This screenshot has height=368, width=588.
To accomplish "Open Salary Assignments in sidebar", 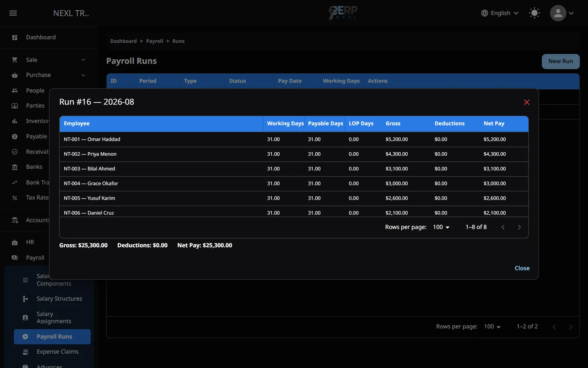I will coord(52,318).
